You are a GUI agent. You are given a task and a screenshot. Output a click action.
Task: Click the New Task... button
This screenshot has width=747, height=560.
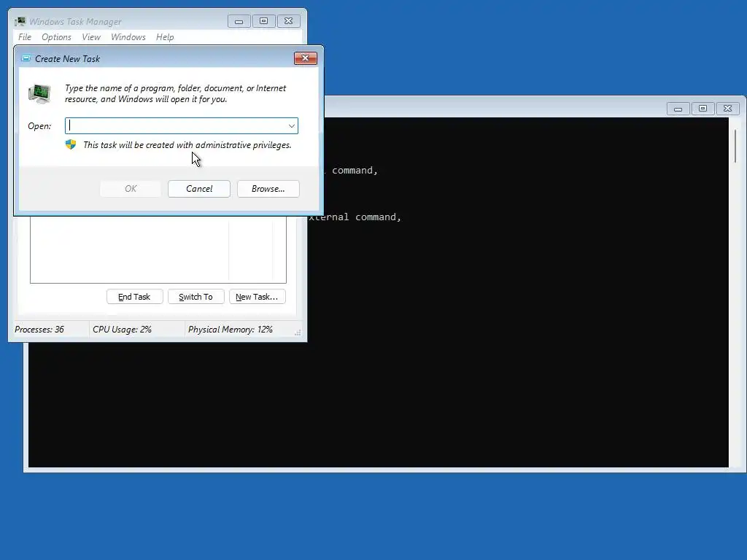point(258,297)
